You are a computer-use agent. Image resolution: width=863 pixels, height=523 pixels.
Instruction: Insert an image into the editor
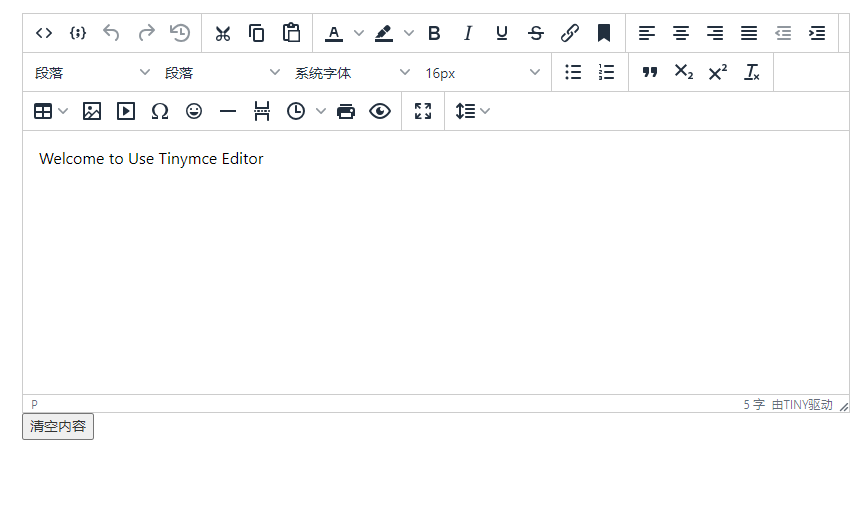pyautogui.click(x=92, y=111)
